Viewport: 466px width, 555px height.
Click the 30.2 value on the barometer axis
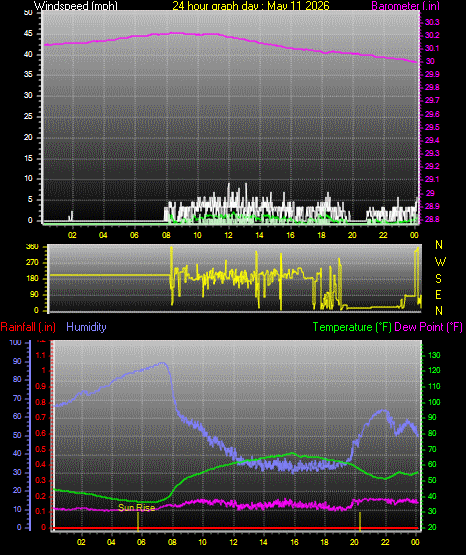point(432,35)
